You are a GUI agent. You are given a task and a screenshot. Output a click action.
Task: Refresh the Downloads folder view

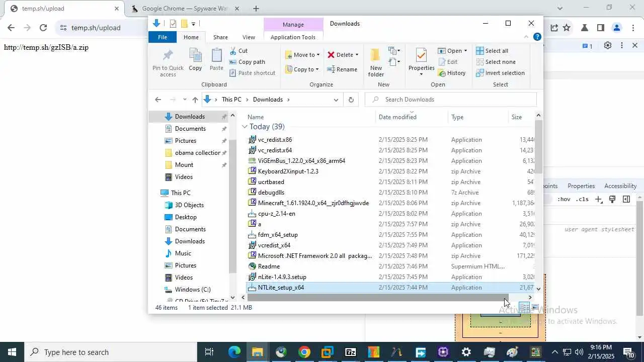(x=351, y=100)
